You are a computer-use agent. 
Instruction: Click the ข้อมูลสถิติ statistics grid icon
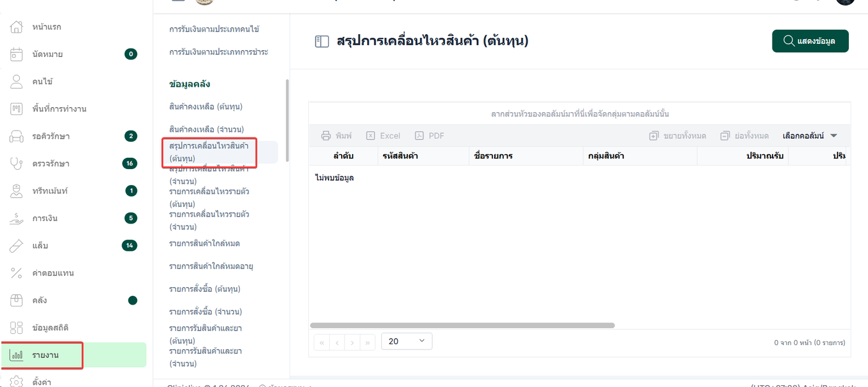(17, 328)
